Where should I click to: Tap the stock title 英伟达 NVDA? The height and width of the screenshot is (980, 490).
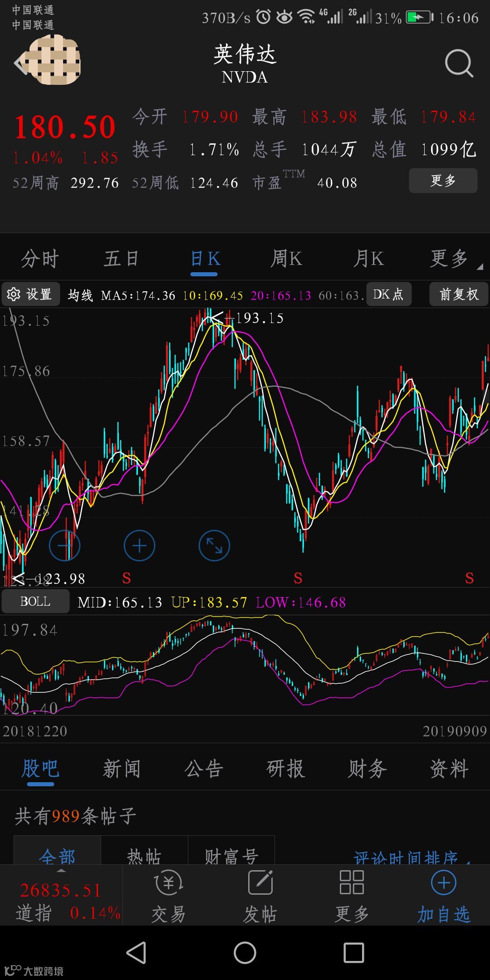pyautogui.click(x=245, y=64)
